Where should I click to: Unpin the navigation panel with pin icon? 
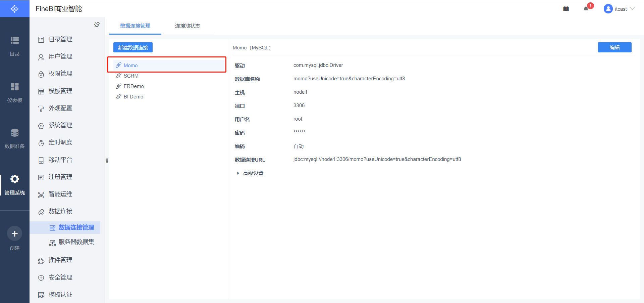pos(97,25)
